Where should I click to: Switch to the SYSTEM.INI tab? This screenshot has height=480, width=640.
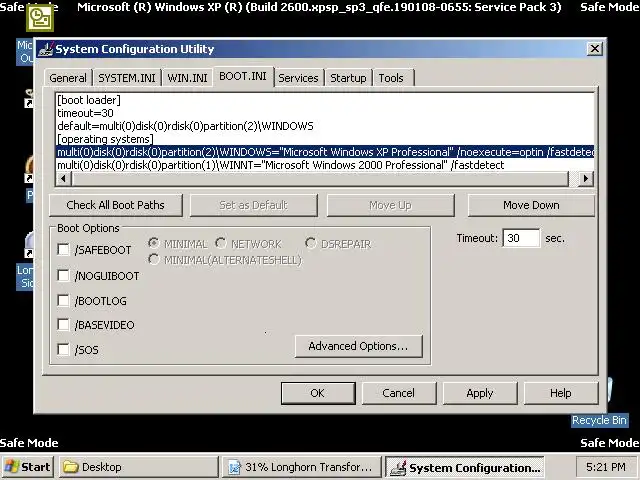coord(127,78)
